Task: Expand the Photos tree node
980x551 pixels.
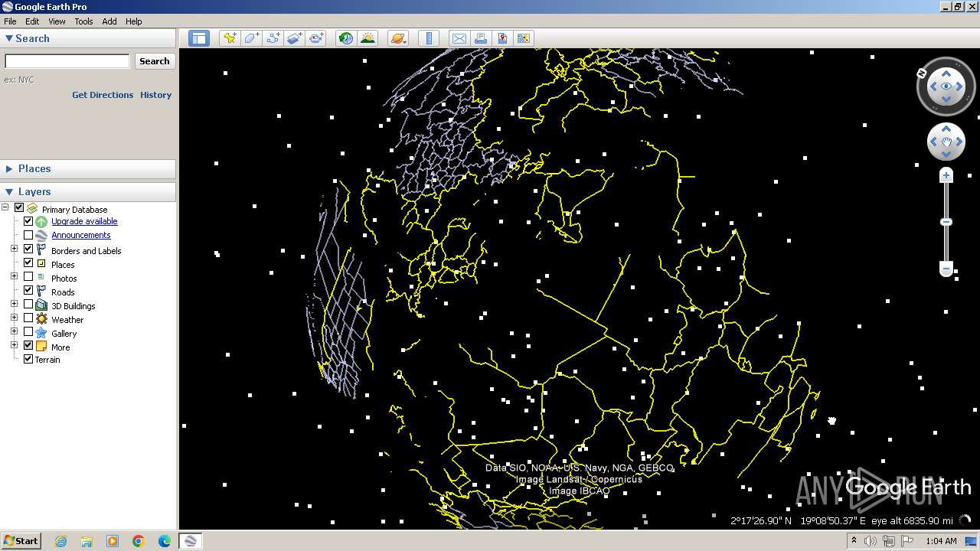Action: click(14, 276)
